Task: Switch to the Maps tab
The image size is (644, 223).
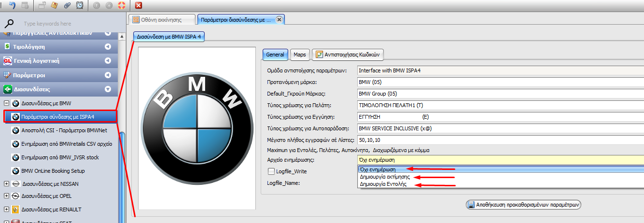Action: [300, 55]
